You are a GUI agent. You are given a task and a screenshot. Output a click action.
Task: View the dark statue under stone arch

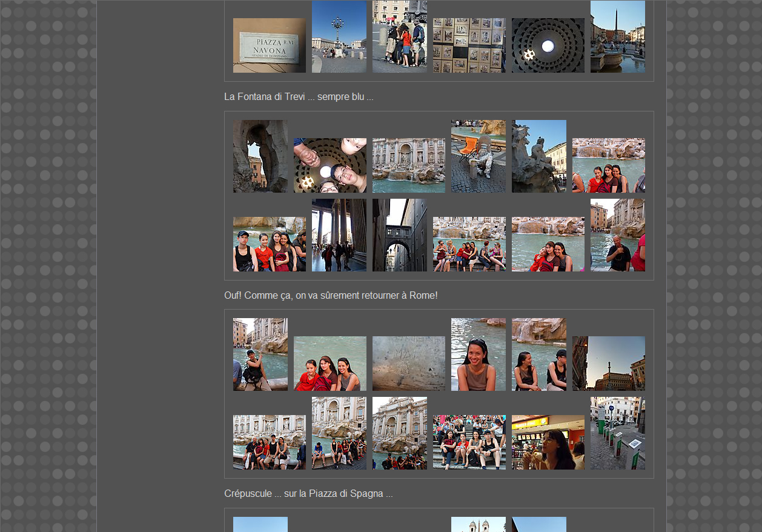point(260,156)
